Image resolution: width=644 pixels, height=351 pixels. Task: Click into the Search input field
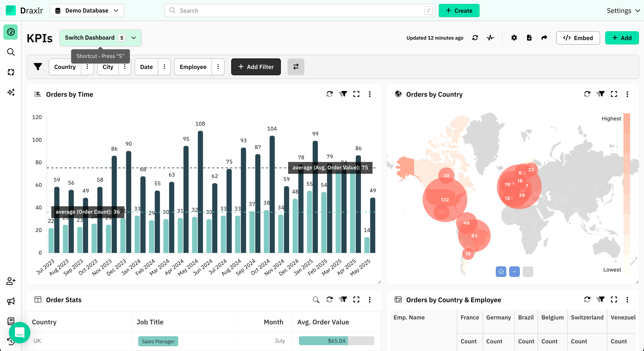click(299, 11)
